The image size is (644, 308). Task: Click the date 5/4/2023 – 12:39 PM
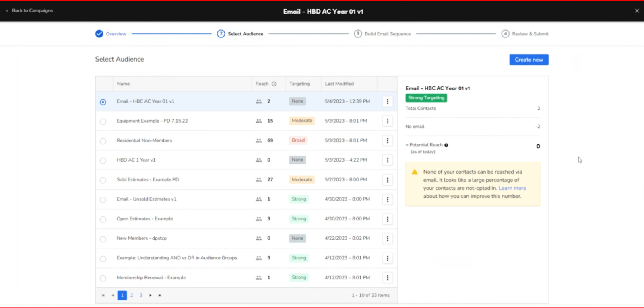(347, 101)
